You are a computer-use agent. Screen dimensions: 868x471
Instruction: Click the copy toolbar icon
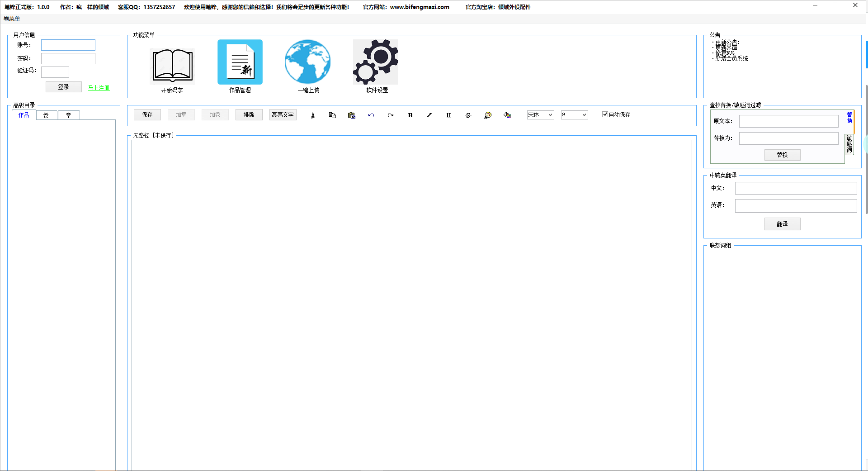(332, 115)
